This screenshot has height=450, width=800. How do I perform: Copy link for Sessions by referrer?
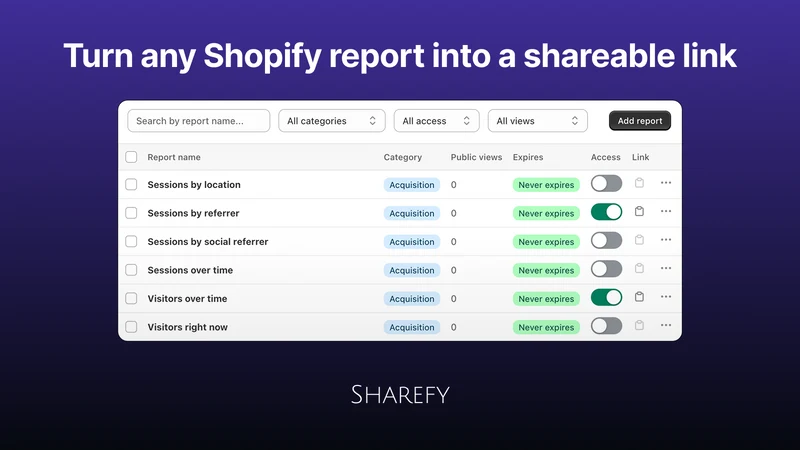point(639,211)
